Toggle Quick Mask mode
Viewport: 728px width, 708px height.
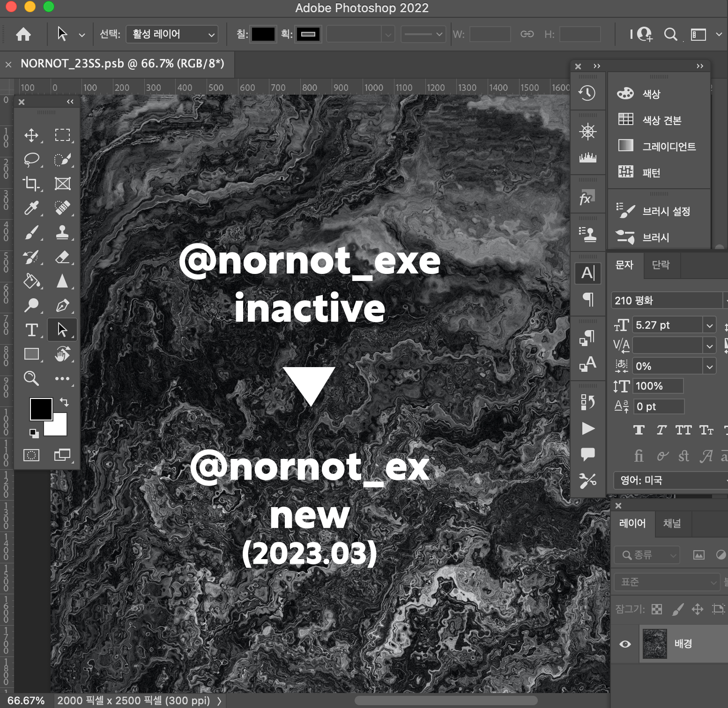click(x=31, y=455)
